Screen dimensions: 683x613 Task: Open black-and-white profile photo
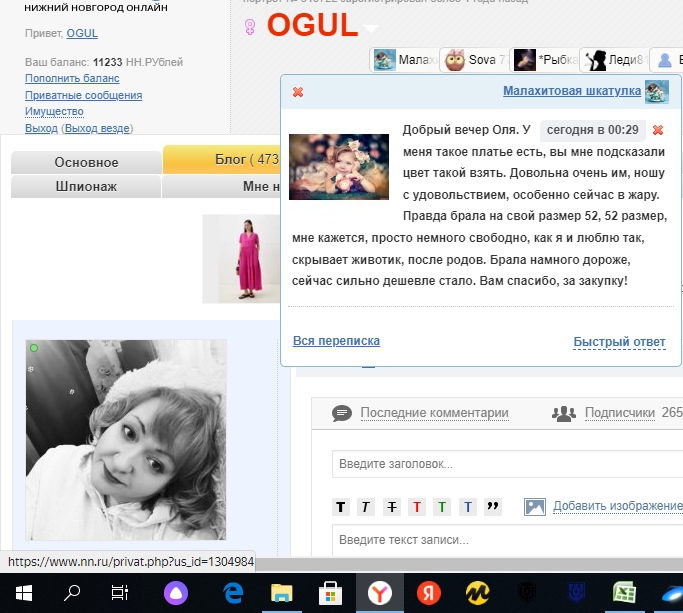pyautogui.click(x=126, y=440)
